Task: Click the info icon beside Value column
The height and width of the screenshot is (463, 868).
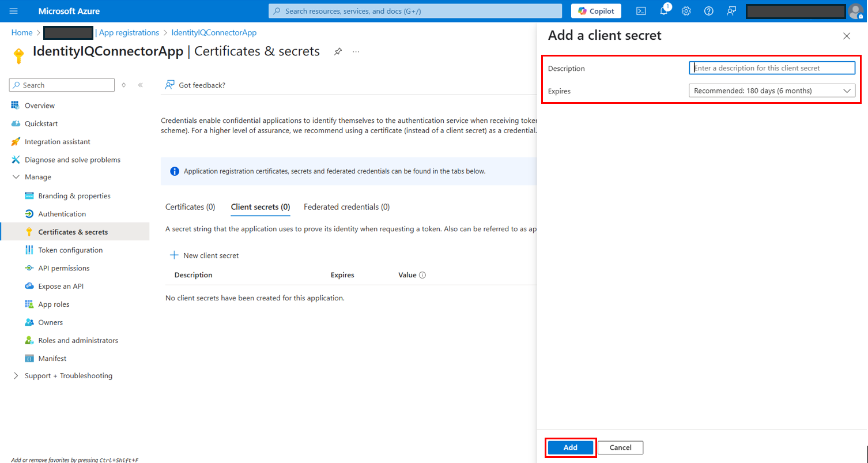Action: [422, 275]
